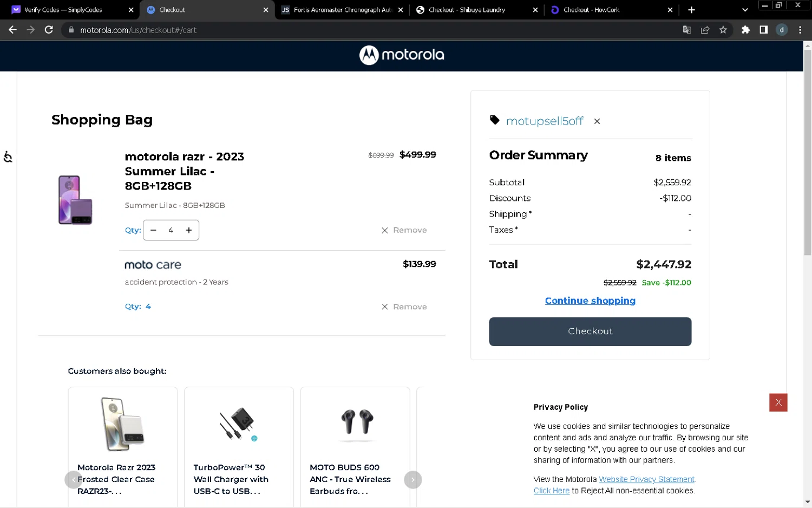Open the profile avatar menu
Viewport: 812px width, 508px height.
coord(782,30)
